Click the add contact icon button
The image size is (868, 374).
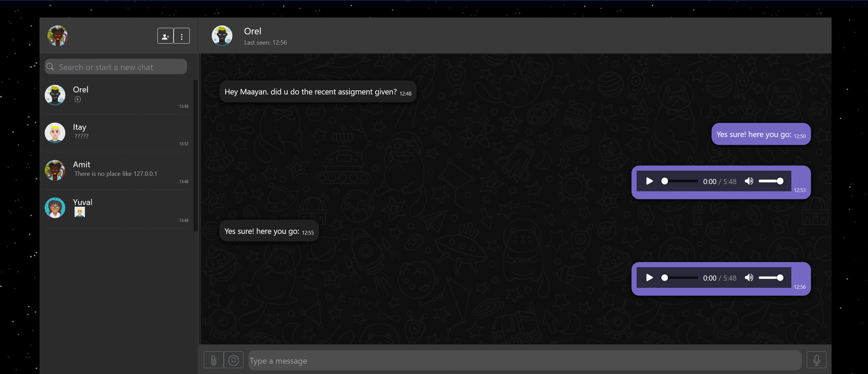[165, 36]
